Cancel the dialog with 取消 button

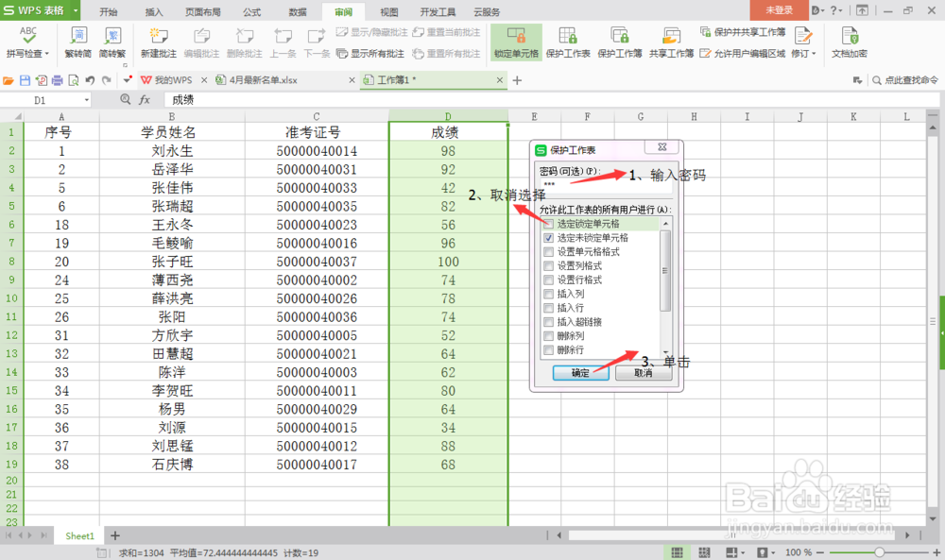pos(643,373)
